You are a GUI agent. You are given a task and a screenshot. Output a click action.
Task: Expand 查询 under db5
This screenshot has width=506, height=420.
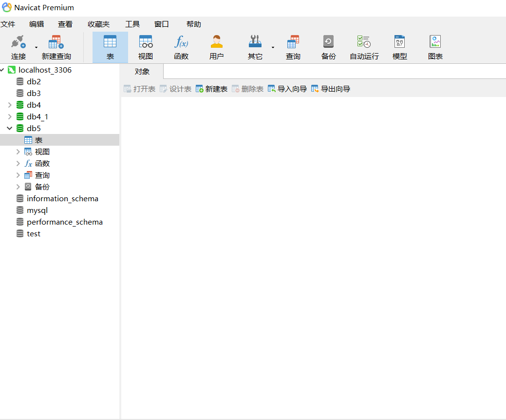[18, 175]
